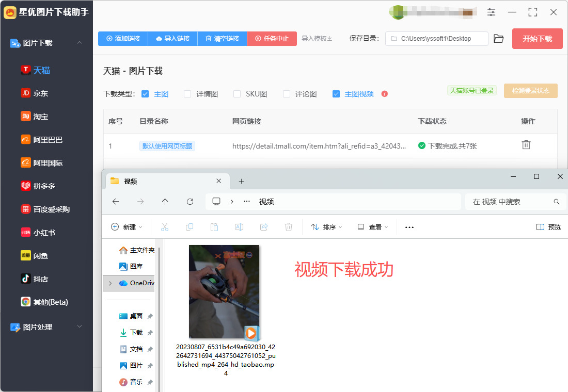Click the 检测登录状态 button
Image resolution: width=568 pixels, height=392 pixels.
531,91
